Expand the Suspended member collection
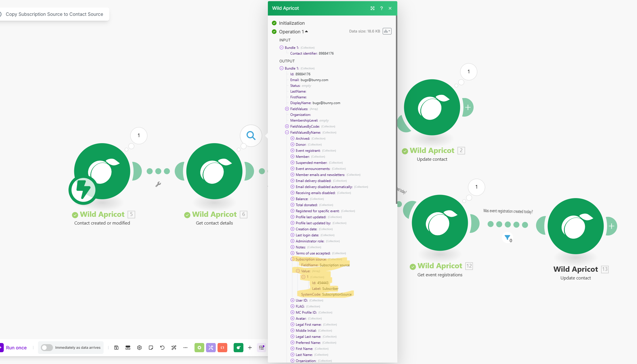 292,162
